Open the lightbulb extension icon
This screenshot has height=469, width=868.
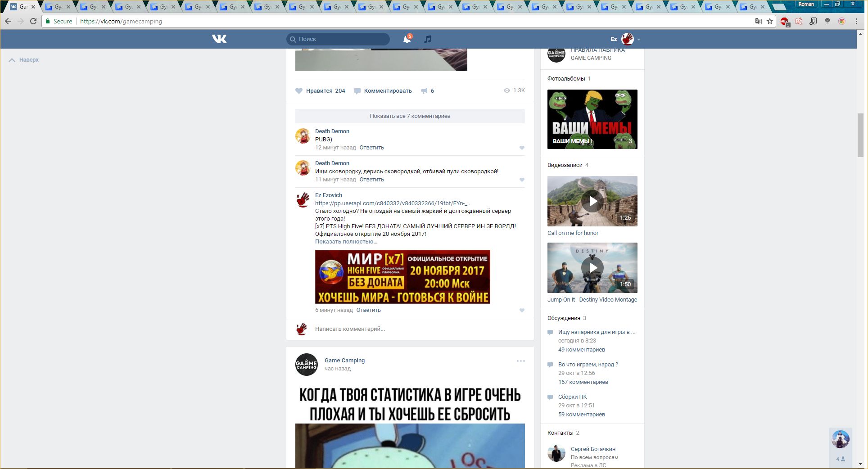click(x=827, y=21)
